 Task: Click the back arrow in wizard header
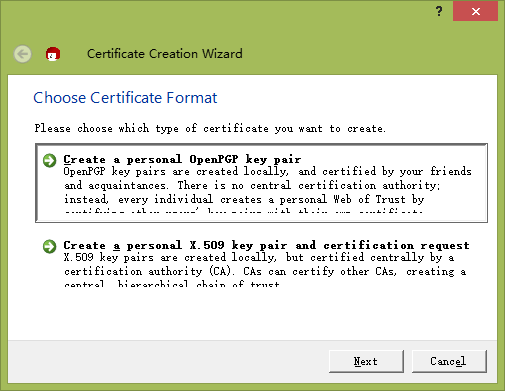[x=23, y=54]
